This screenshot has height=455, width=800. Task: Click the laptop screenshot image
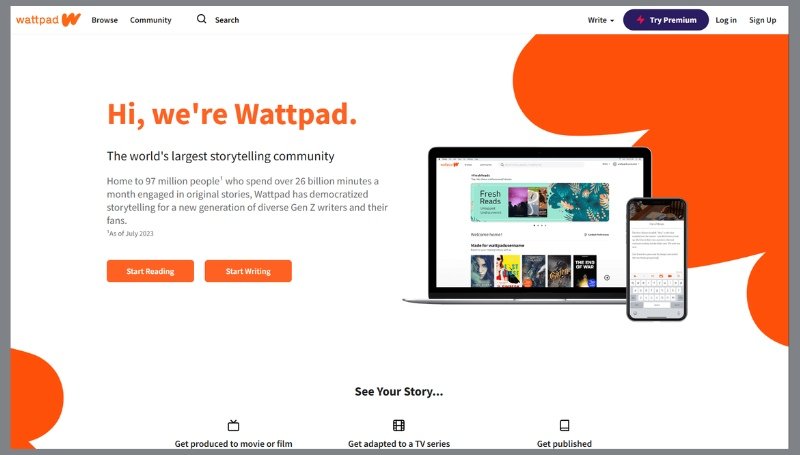pos(526,225)
